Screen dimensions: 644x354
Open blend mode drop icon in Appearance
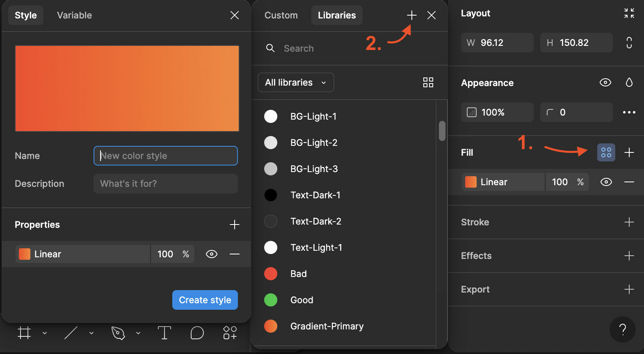629,82
